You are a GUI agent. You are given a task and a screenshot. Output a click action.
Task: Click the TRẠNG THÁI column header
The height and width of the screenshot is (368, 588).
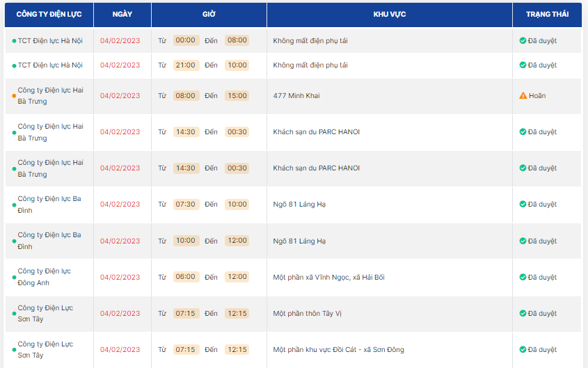tap(547, 14)
